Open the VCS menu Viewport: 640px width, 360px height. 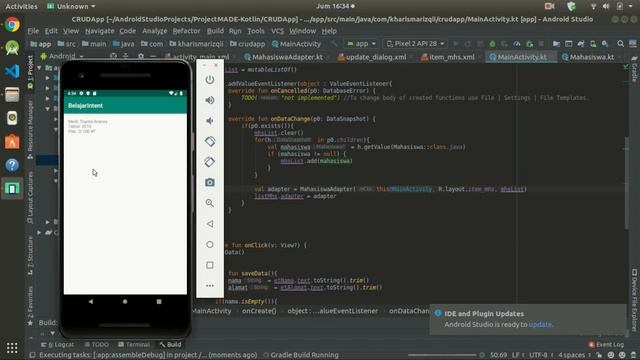[x=277, y=31]
